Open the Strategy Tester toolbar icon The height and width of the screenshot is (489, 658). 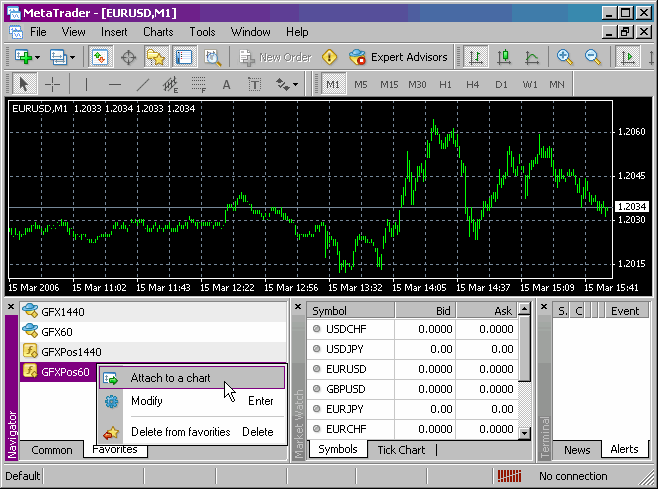tap(212, 57)
